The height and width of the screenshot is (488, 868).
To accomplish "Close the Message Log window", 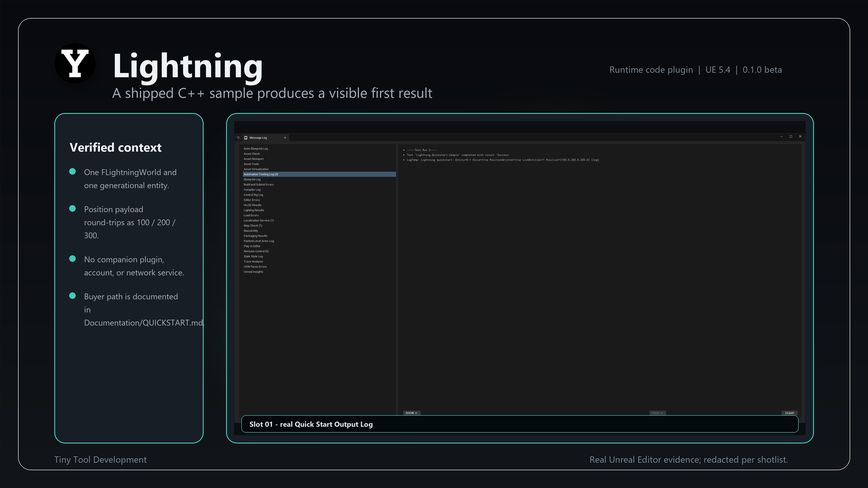I will click(x=800, y=136).
